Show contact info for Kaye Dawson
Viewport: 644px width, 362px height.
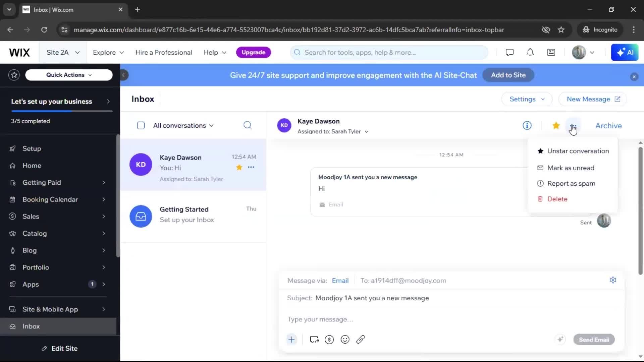[527, 126]
